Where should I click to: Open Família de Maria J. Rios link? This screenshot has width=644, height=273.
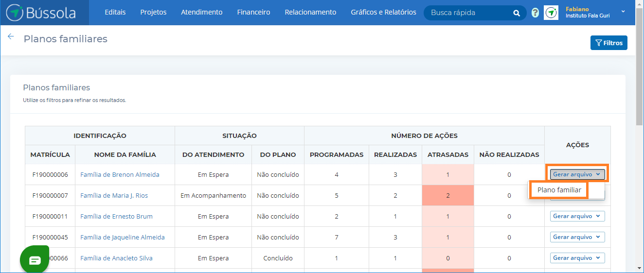(x=114, y=195)
